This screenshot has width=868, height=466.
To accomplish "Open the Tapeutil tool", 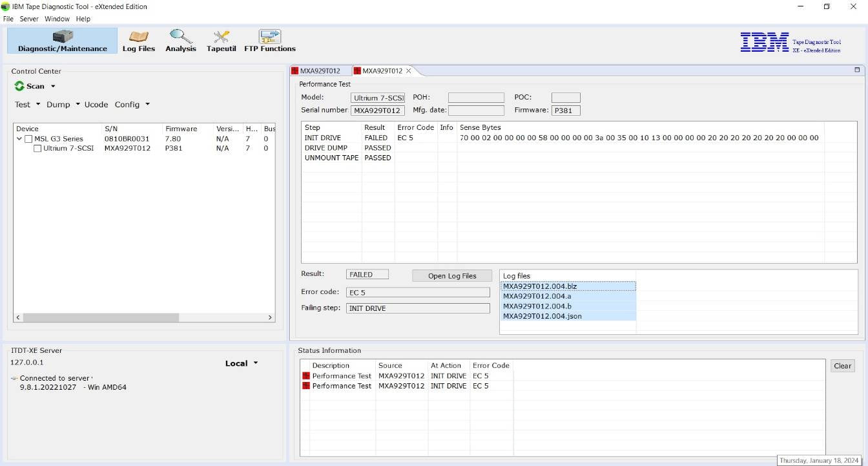I will (222, 40).
